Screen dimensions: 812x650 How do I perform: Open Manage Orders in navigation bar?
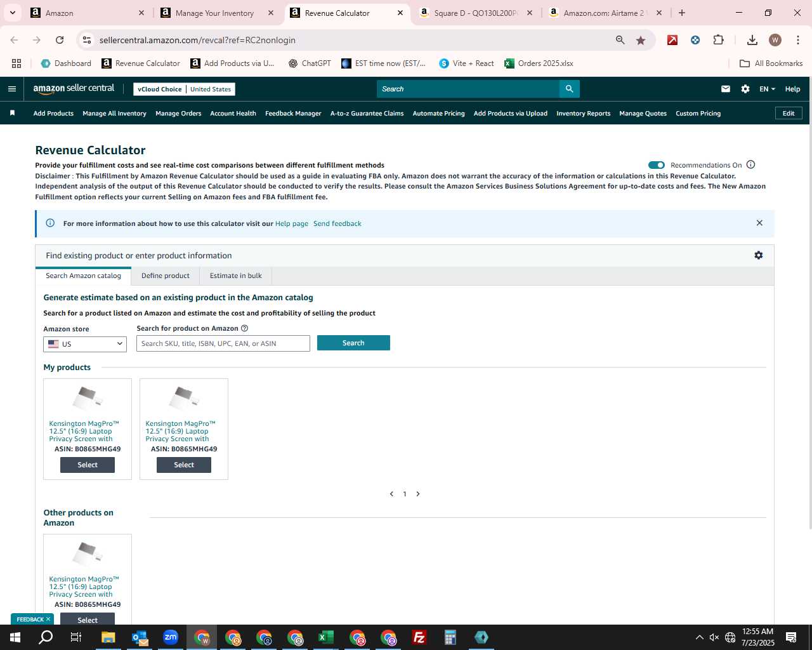[178, 114]
